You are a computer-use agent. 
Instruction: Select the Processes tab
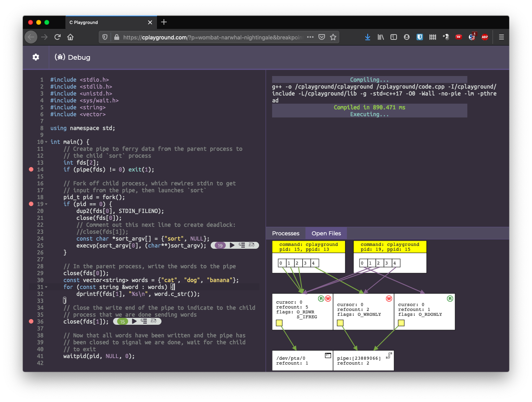click(x=285, y=233)
